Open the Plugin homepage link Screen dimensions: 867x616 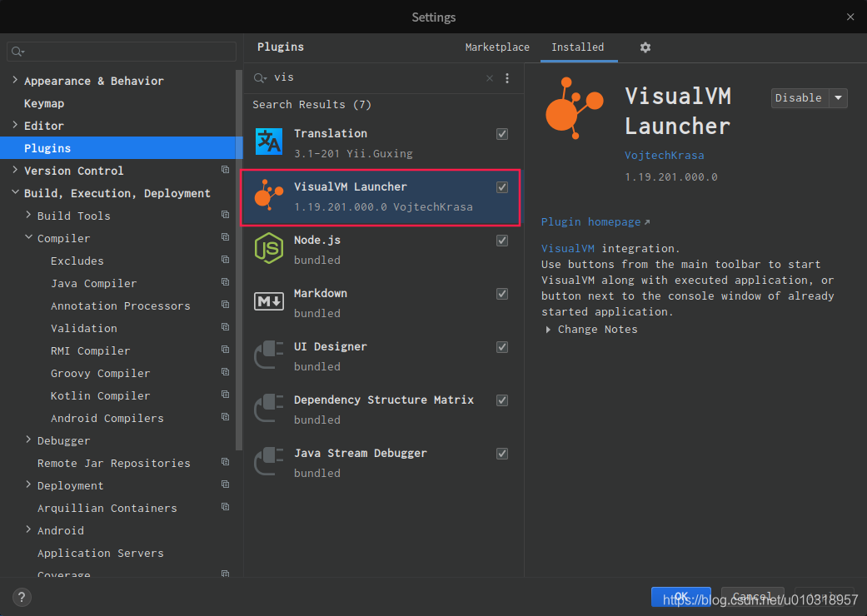pyautogui.click(x=595, y=222)
